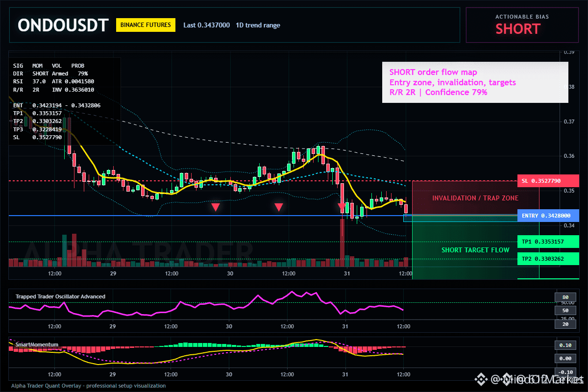Click the 0.36 tick on the price axis

point(569,156)
